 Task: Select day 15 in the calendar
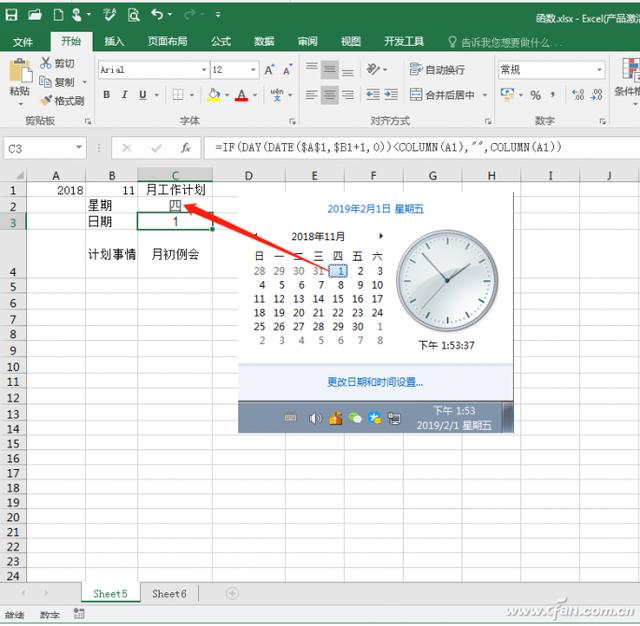tap(338, 299)
